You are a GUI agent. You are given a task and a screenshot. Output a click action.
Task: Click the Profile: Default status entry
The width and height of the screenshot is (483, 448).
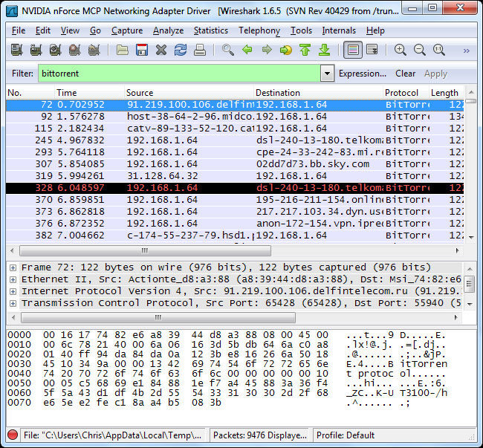pos(346,435)
